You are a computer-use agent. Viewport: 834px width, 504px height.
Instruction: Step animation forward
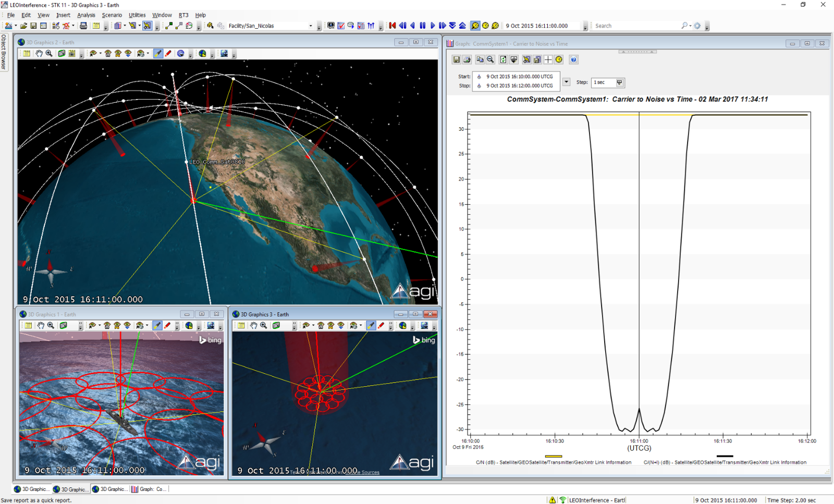coord(443,26)
